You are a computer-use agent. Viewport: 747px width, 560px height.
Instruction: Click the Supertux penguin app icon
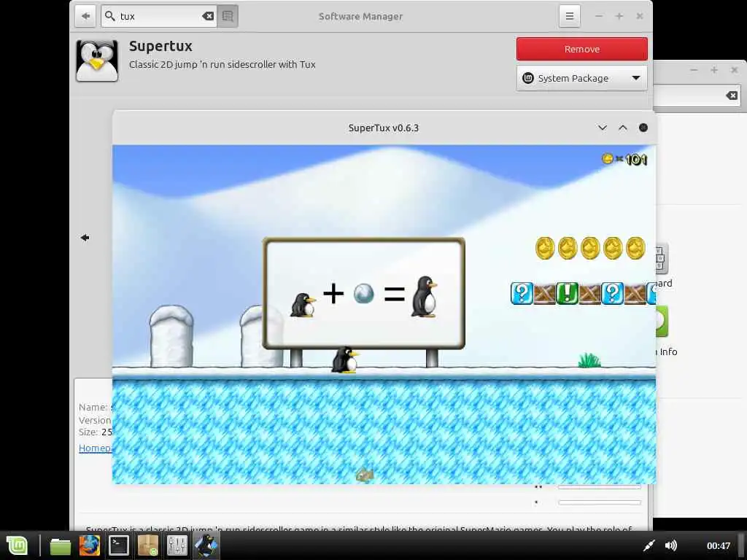97,61
